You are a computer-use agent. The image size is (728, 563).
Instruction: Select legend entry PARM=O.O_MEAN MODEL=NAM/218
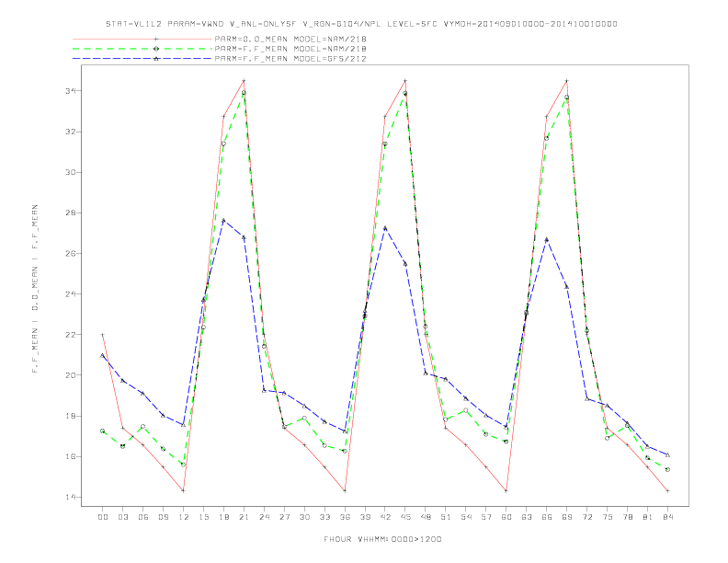(290, 39)
